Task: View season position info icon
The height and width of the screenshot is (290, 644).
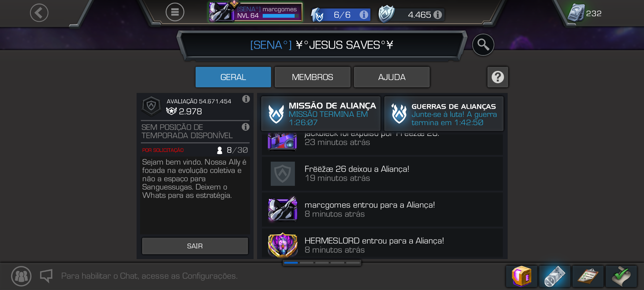Action: [x=246, y=127]
